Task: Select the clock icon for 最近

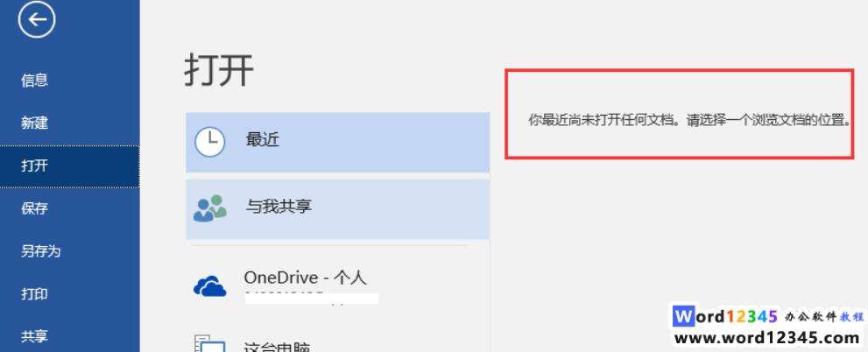Action: pos(210,142)
